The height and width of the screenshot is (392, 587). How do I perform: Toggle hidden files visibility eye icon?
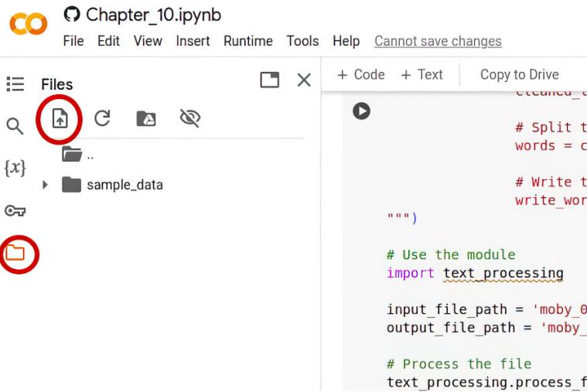pos(189,118)
